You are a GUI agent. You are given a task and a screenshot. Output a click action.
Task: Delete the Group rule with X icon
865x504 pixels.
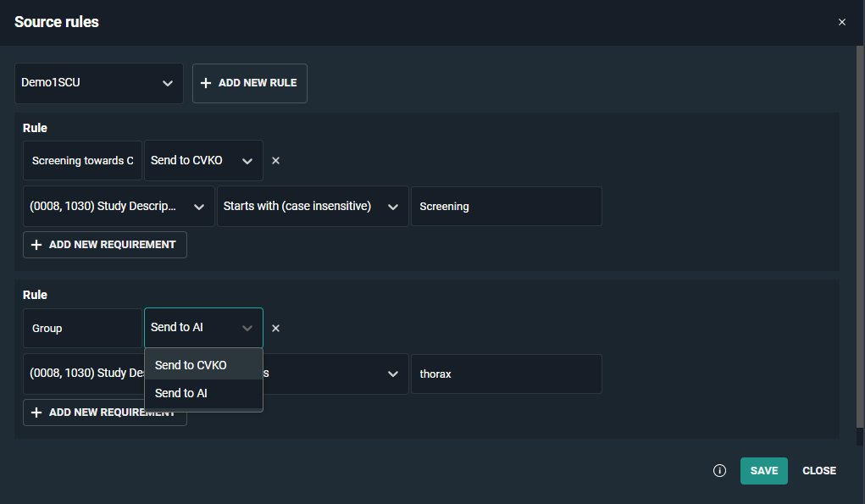point(275,328)
